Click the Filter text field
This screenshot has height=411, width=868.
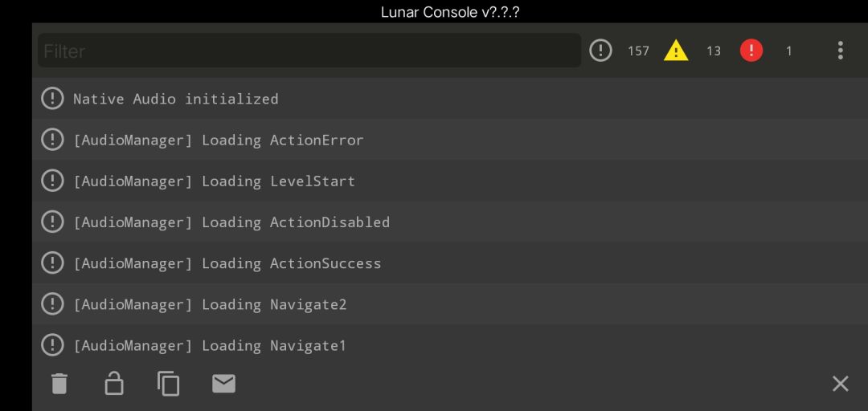[x=309, y=51]
